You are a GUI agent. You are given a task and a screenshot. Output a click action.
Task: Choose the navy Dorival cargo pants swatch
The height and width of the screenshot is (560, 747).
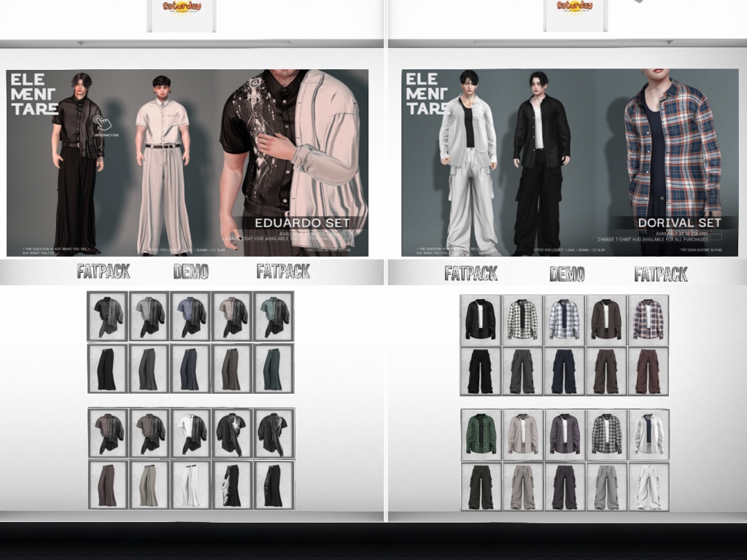(x=564, y=371)
